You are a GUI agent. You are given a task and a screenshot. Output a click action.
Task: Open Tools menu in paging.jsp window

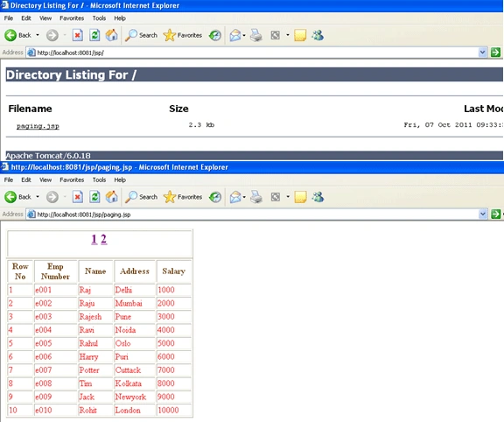point(99,179)
